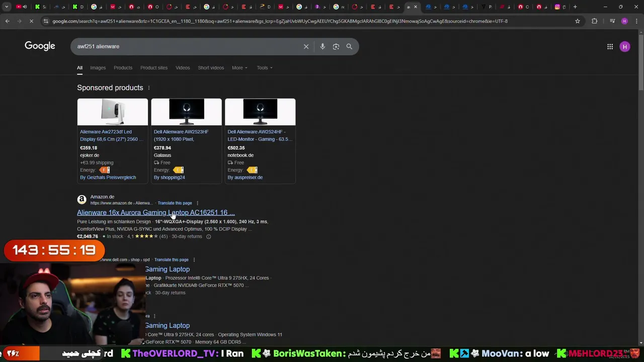Open the Short videos tab
This screenshot has height=362, width=644.
tap(211, 68)
